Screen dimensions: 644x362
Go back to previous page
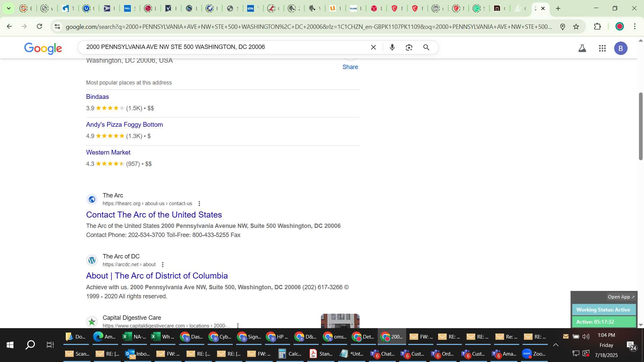point(9,26)
